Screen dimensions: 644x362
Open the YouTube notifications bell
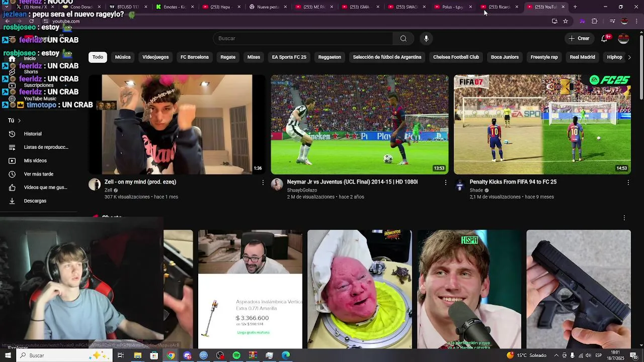(x=604, y=39)
